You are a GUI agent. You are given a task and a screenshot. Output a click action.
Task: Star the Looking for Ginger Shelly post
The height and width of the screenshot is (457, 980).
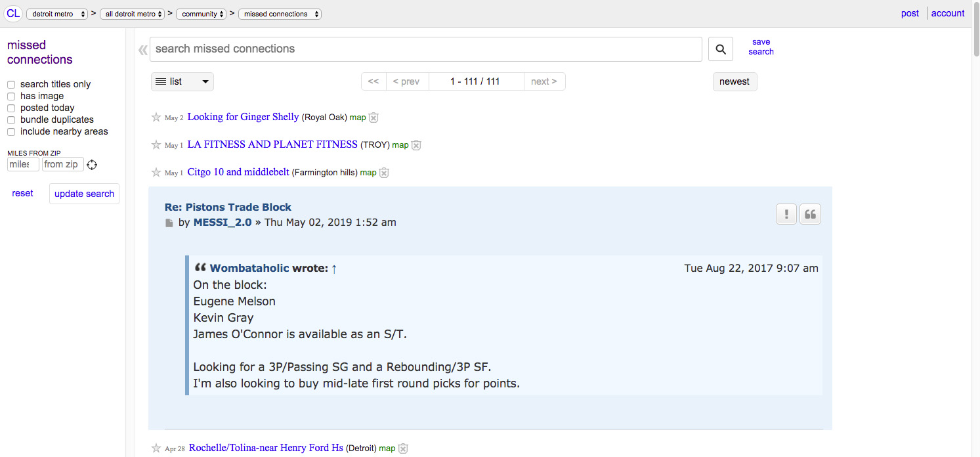(156, 118)
